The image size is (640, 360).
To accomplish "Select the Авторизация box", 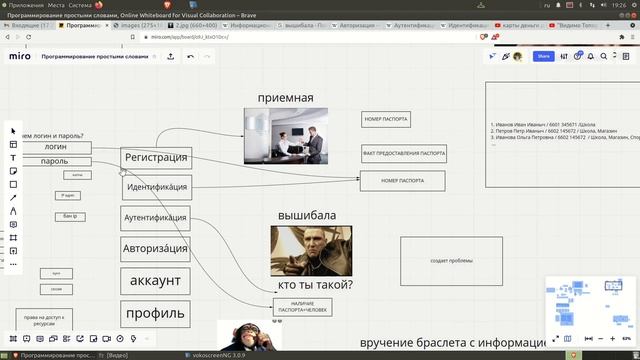I will (x=156, y=249).
